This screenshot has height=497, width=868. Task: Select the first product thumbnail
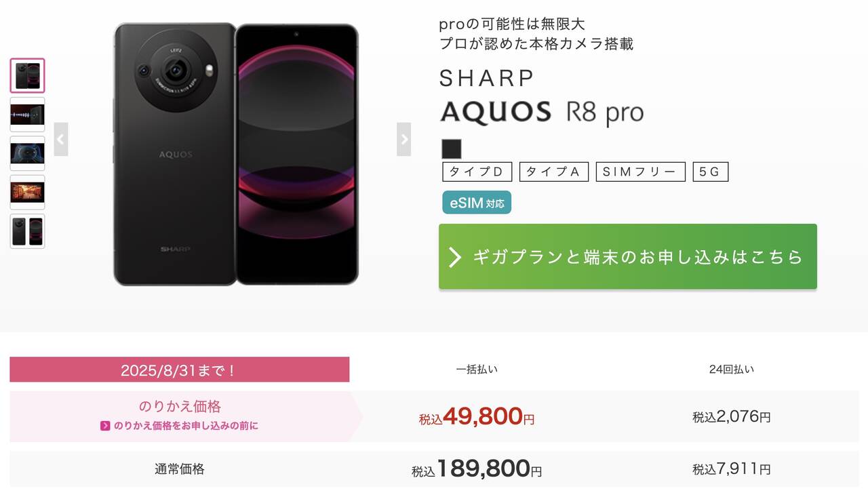[27, 76]
